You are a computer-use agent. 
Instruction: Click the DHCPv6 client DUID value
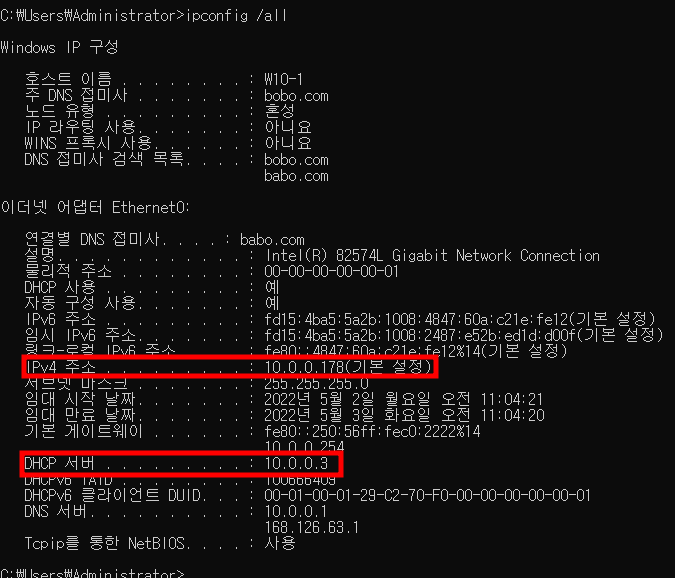tap(427, 495)
